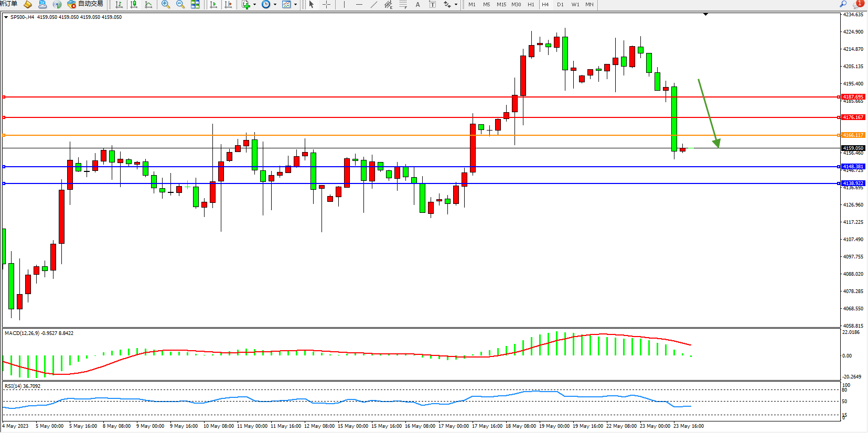Select the equidistant channel tool

pyautogui.click(x=388, y=5)
